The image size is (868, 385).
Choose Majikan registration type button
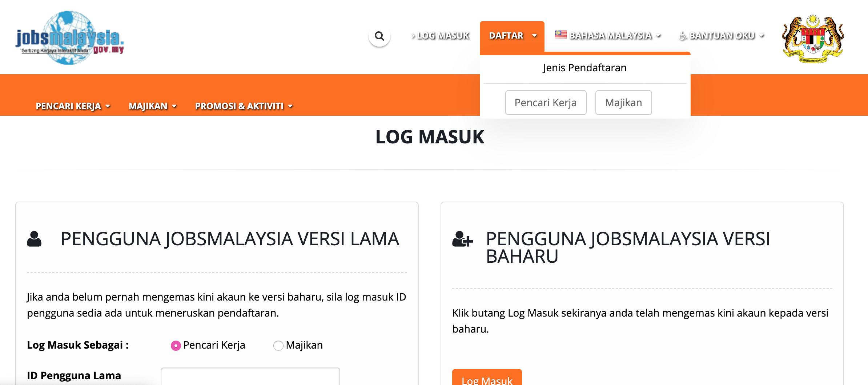(623, 103)
